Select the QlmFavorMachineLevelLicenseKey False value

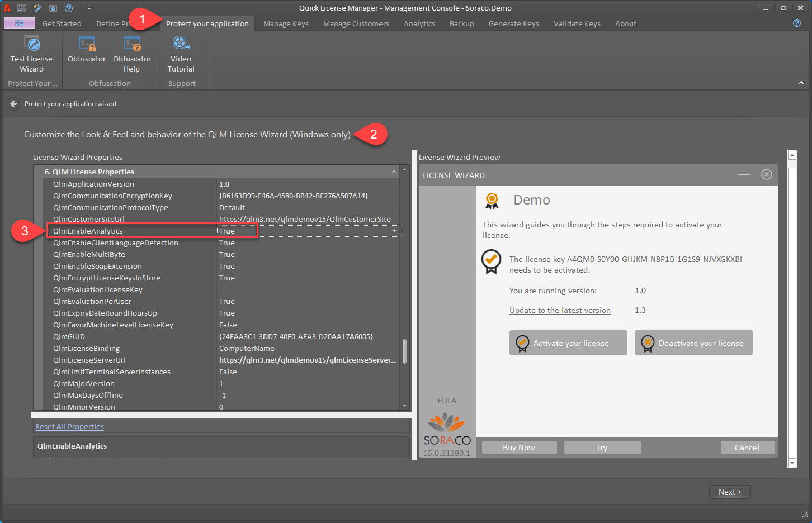click(228, 325)
